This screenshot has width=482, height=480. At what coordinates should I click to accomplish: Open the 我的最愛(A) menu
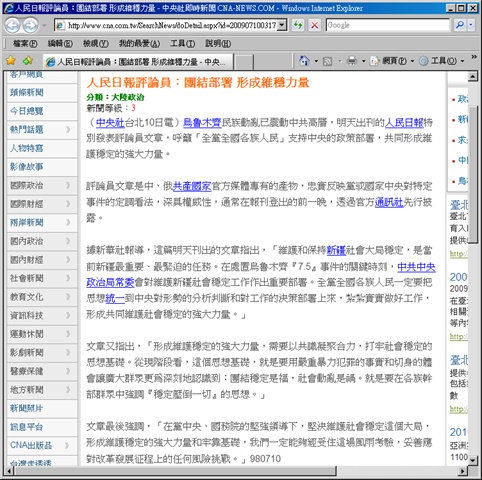tap(139, 43)
